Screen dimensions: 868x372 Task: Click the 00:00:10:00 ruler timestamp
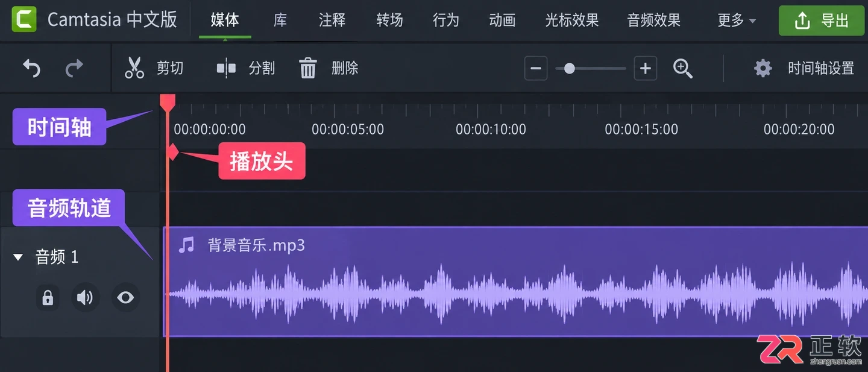pos(491,129)
